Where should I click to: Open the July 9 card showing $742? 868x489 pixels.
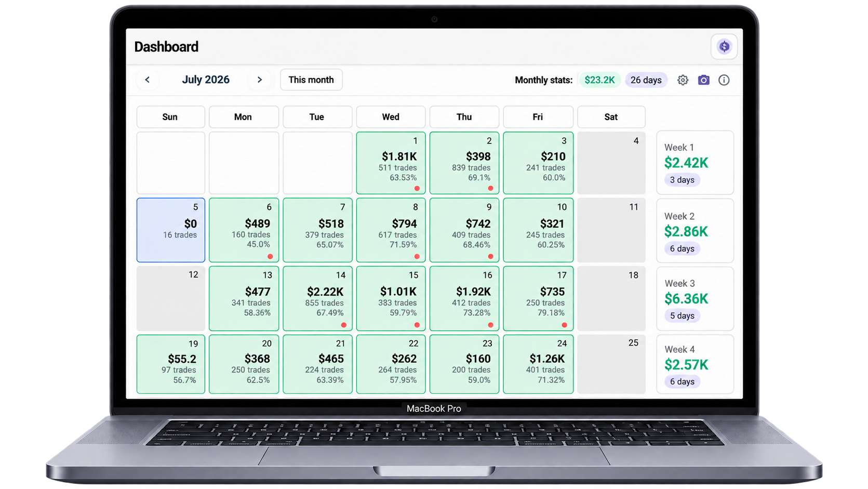(464, 230)
